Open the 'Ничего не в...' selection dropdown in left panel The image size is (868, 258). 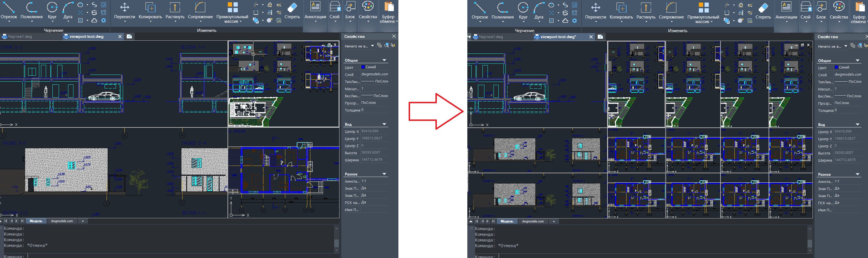coord(372,46)
